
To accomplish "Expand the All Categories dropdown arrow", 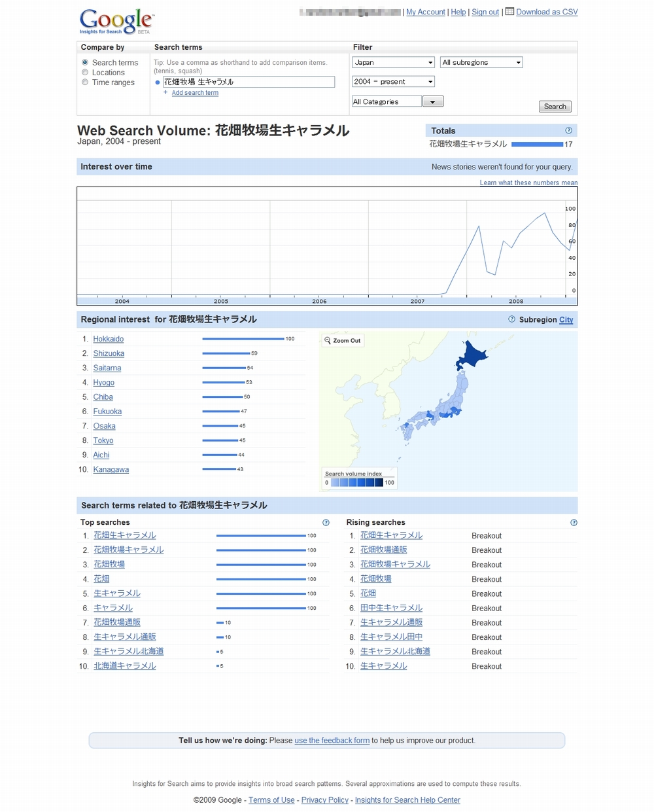I will pyautogui.click(x=433, y=101).
